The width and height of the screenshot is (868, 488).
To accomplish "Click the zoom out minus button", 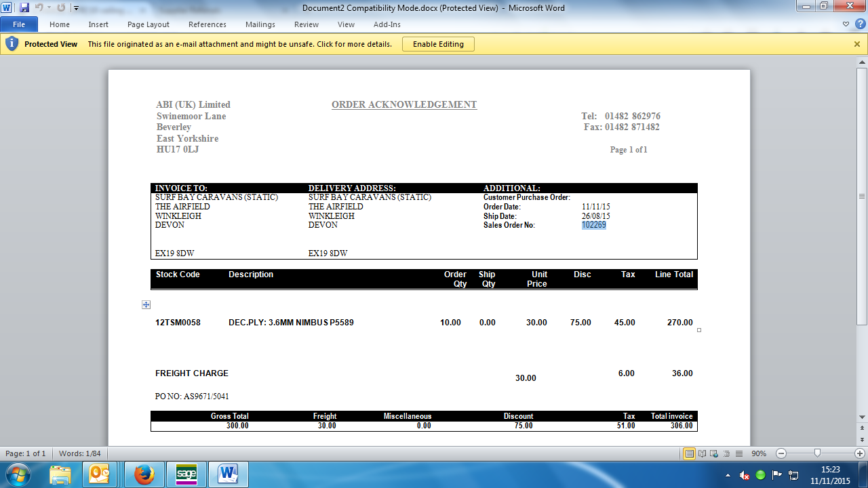I will point(781,453).
